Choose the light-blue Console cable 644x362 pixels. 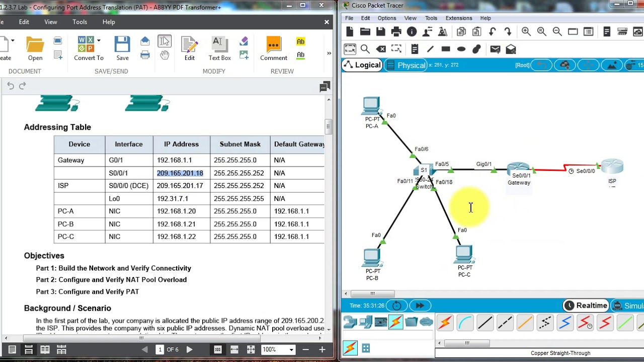pos(465,322)
